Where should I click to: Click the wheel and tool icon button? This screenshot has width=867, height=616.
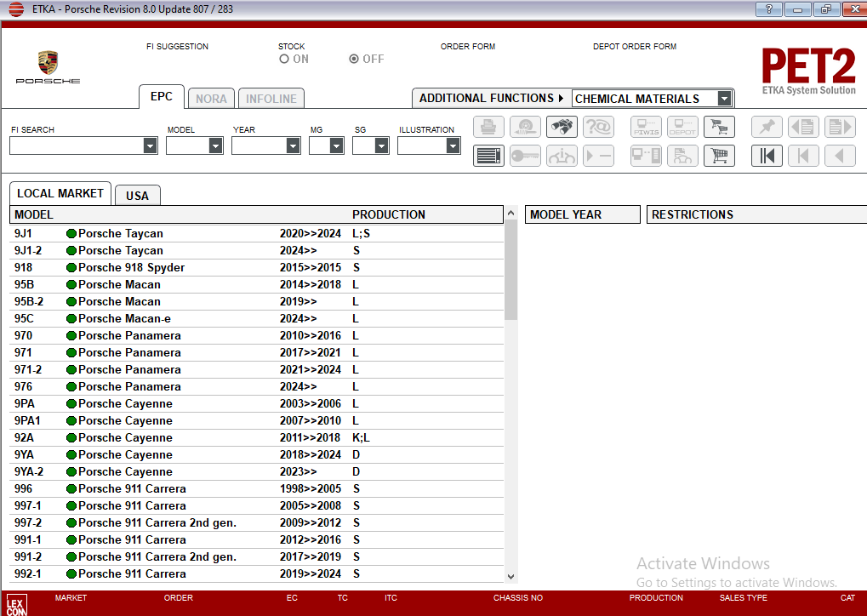[x=525, y=127]
